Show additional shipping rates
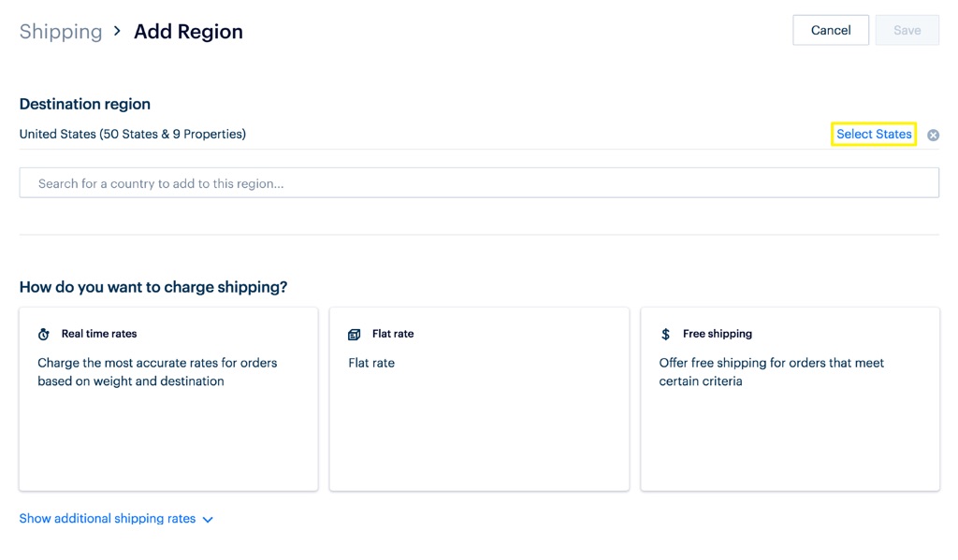The image size is (958, 560). click(x=108, y=519)
